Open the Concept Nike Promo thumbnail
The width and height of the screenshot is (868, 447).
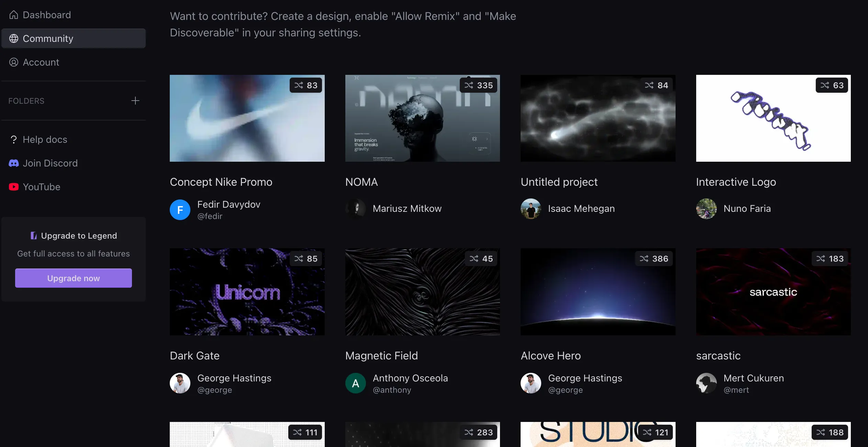pos(247,118)
